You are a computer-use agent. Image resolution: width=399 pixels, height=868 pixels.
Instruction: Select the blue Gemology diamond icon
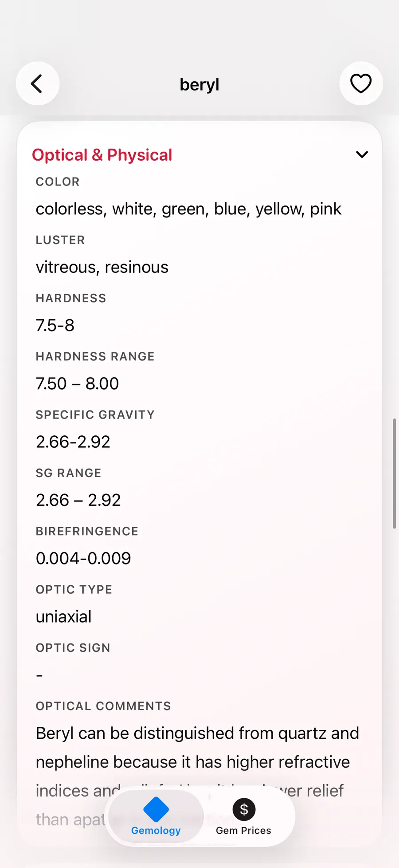click(156, 809)
